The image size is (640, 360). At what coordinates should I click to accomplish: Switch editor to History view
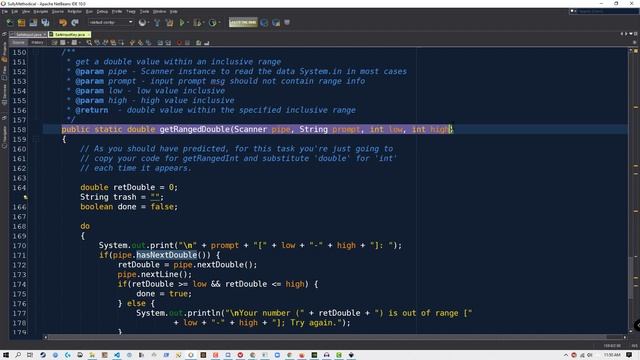37,42
